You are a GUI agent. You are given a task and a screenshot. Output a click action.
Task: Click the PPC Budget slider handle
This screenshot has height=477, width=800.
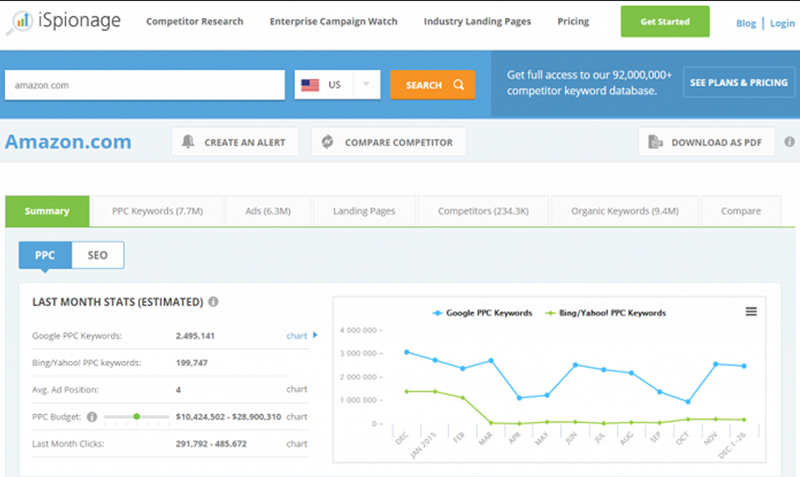[137, 416]
